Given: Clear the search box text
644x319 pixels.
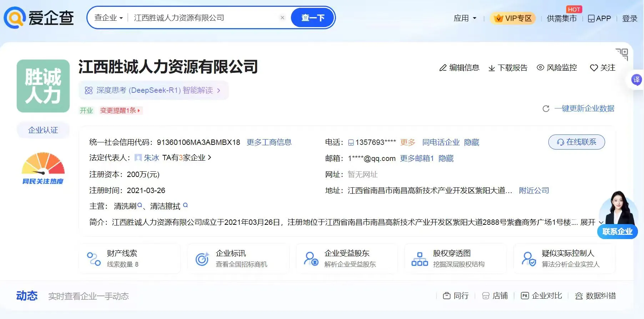Looking at the screenshot, I should click(282, 17).
